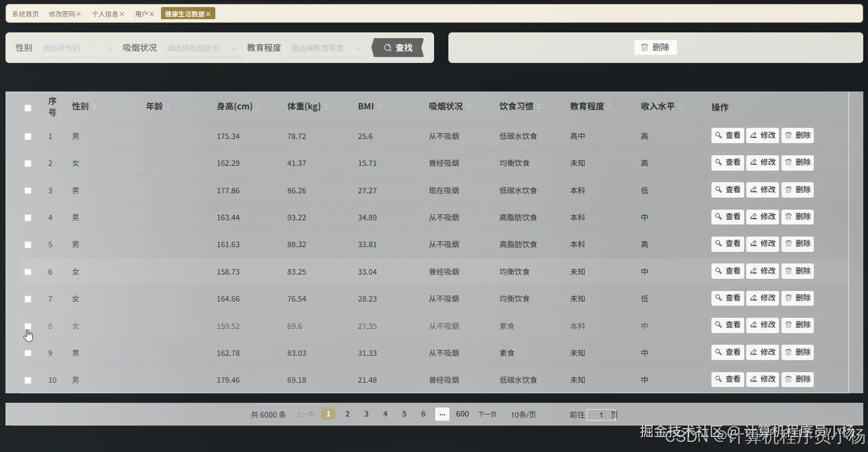Close the 健康生活数据 tab with its x icon

click(x=208, y=14)
